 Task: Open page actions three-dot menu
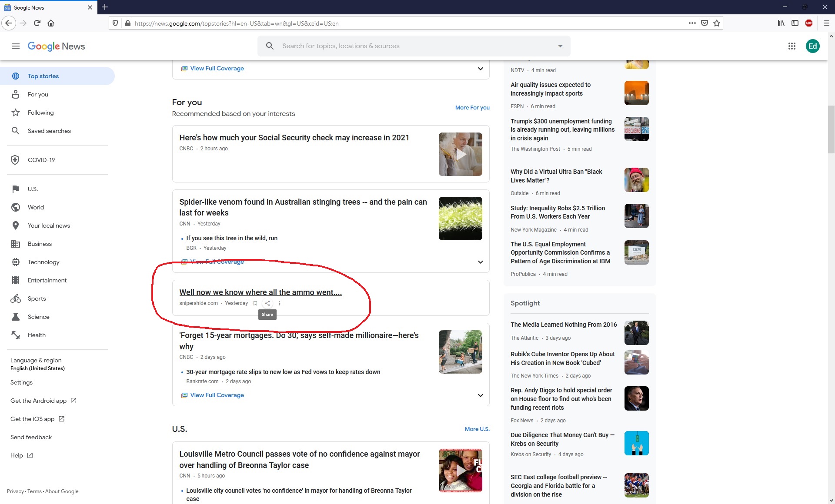[x=692, y=23]
